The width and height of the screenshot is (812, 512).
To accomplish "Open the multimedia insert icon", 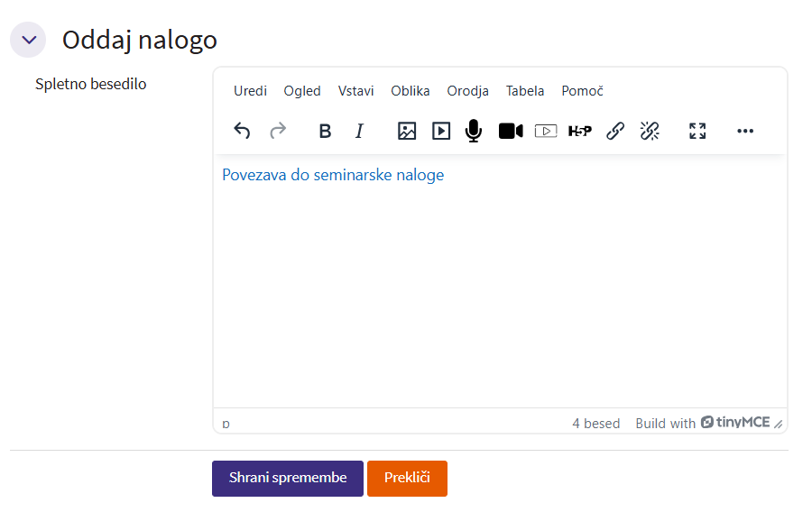I will (441, 131).
